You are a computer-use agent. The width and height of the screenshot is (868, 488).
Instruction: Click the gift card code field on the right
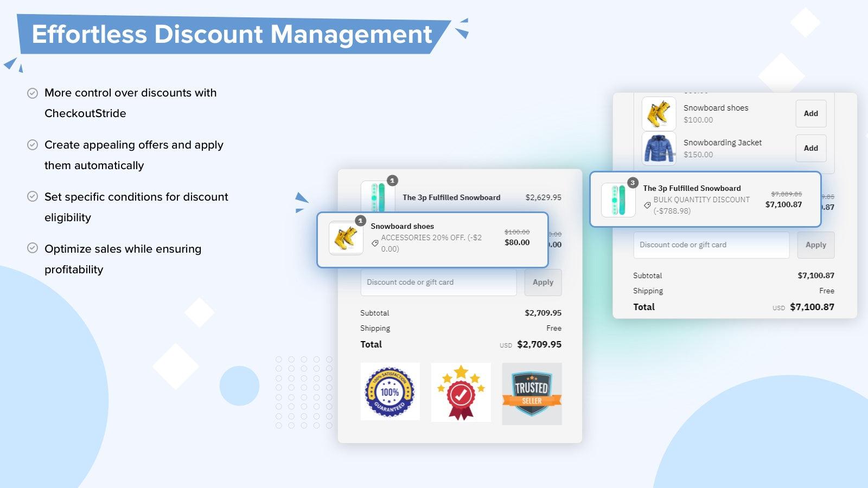pos(711,245)
